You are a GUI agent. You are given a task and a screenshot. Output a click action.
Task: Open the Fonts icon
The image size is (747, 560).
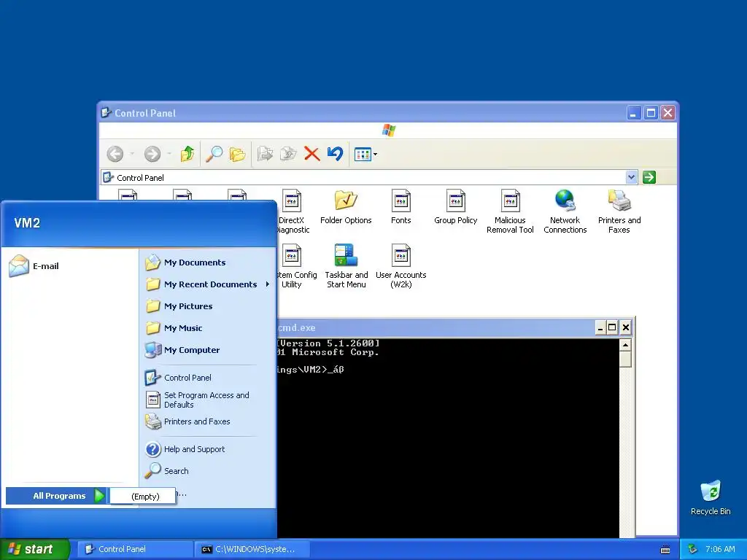coord(400,207)
